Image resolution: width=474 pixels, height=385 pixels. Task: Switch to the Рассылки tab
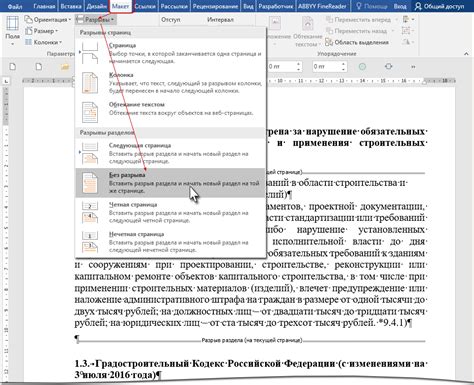[174, 6]
